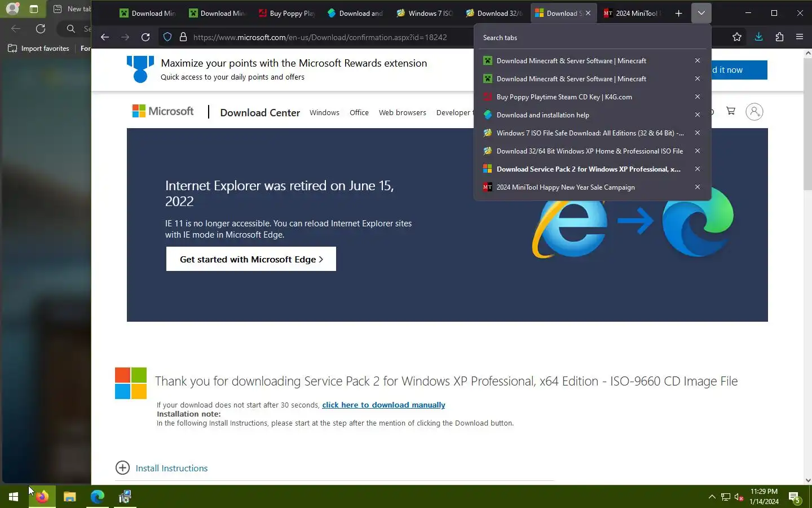Open Download Center link
The height and width of the screenshot is (508, 812).
[x=260, y=112]
